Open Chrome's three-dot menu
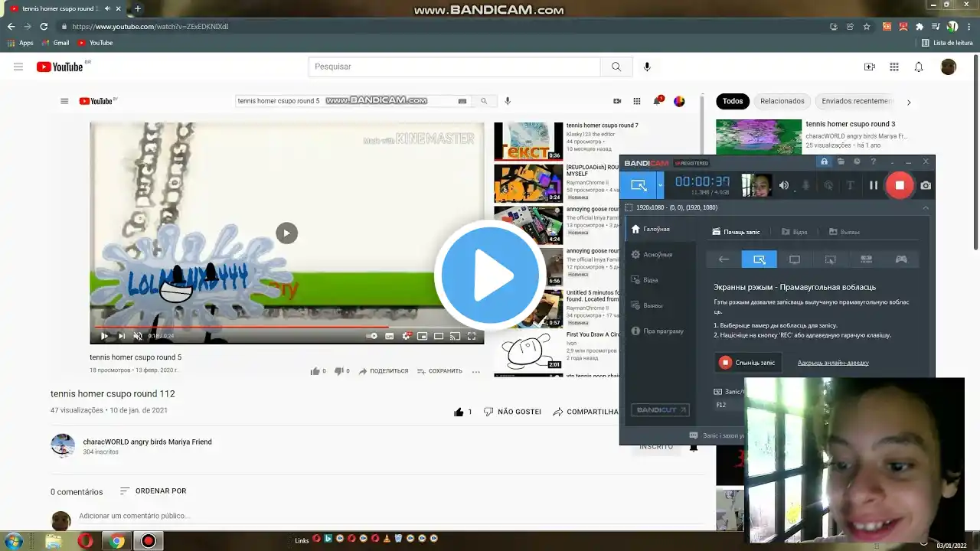 pyautogui.click(x=969, y=26)
